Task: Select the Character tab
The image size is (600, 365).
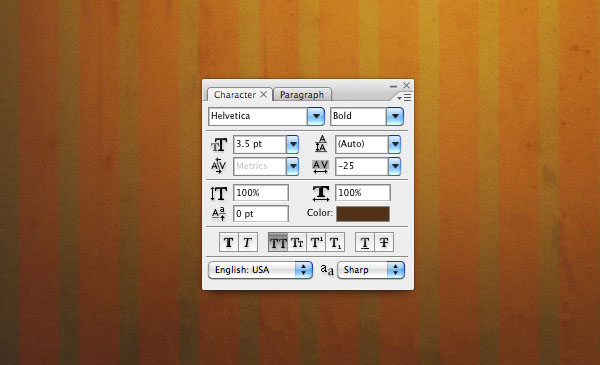Action: (235, 95)
